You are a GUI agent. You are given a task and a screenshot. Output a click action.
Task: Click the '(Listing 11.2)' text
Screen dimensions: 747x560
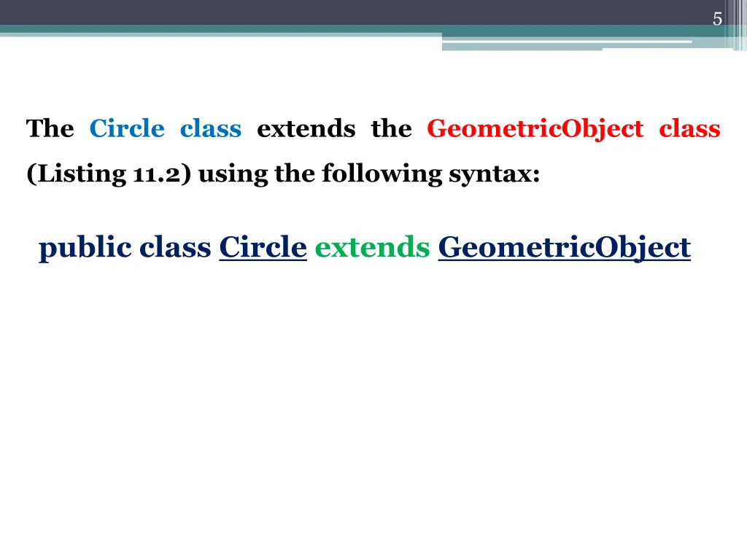pos(109,174)
